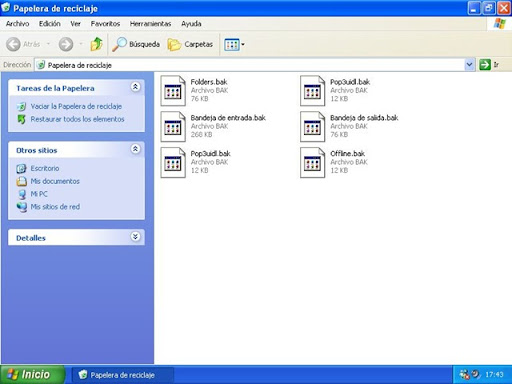The image size is (512, 384).
Task: Click the Escritorio desktop icon
Action: (x=22, y=168)
